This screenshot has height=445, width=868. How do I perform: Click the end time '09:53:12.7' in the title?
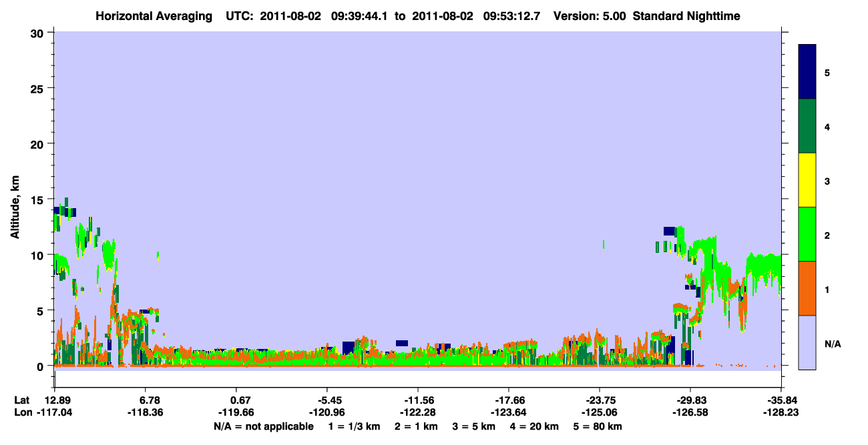coord(511,16)
